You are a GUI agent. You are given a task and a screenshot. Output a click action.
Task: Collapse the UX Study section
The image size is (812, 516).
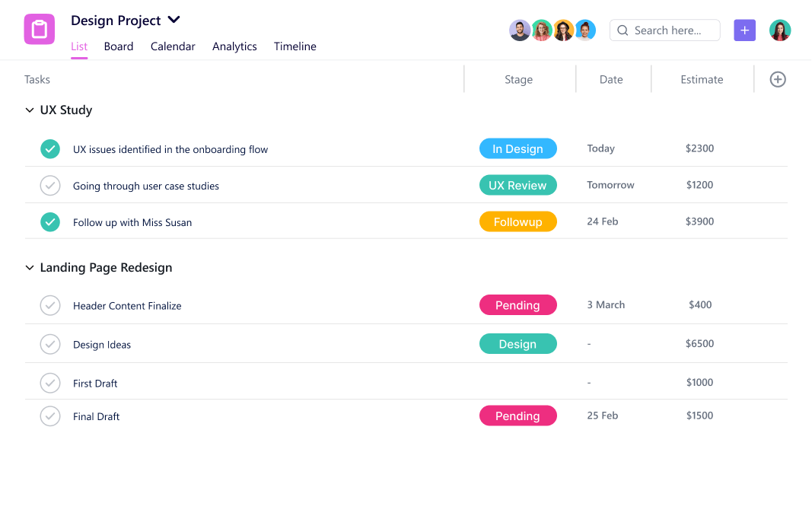pos(29,110)
